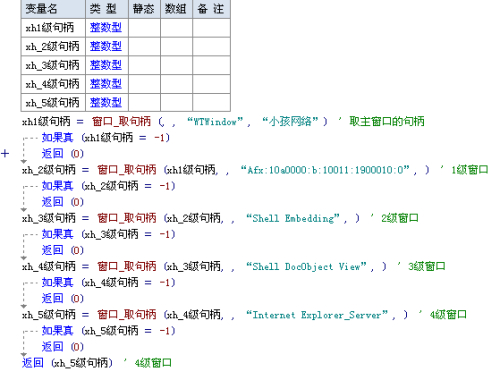The width and height of the screenshot is (500, 380).
Task: Click 窗口_取句柄 call on the xh_5级句柄 assignment line
Action: pyautogui.click(x=127, y=314)
